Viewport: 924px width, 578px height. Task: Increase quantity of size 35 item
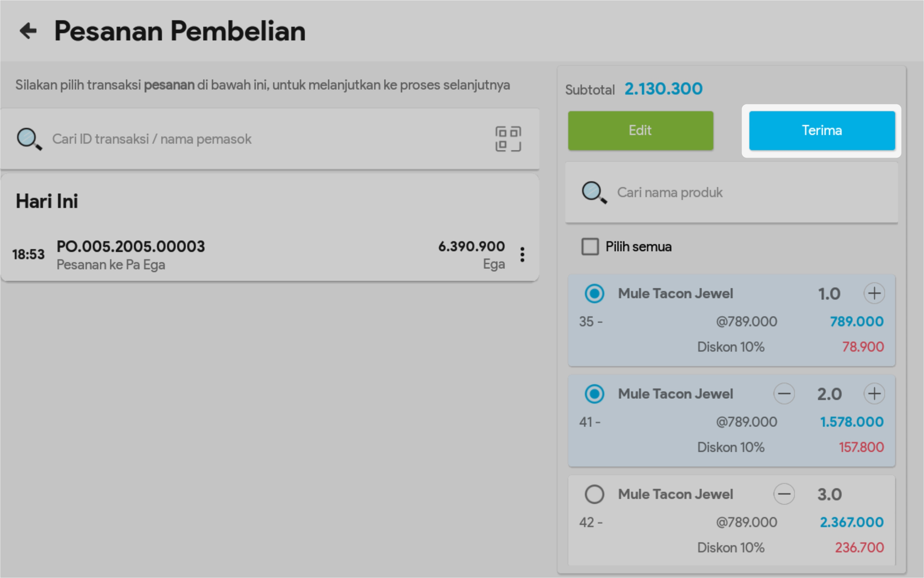pyautogui.click(x=874, y=294)
